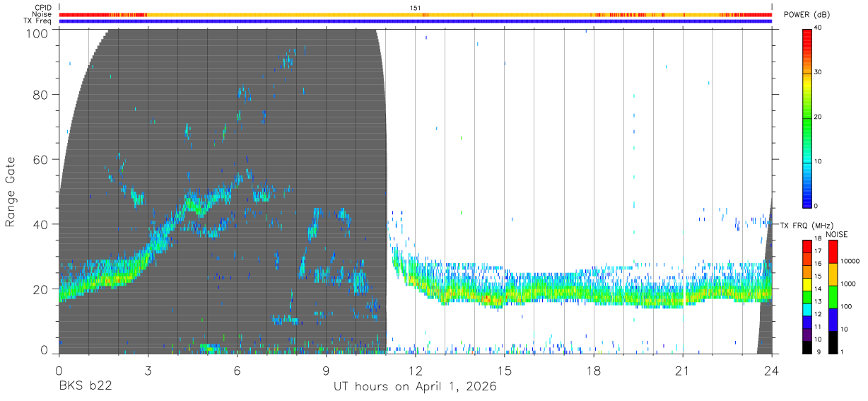Click the "10" label on POWER color bar
Viewport: 868px width, 401px height.
click(817, 161)
